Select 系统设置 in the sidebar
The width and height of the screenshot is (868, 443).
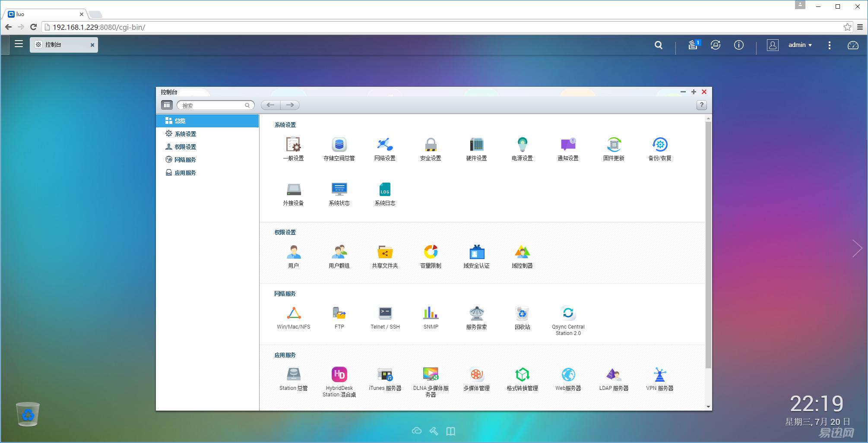pyautogui.click(x=207, y=134)
